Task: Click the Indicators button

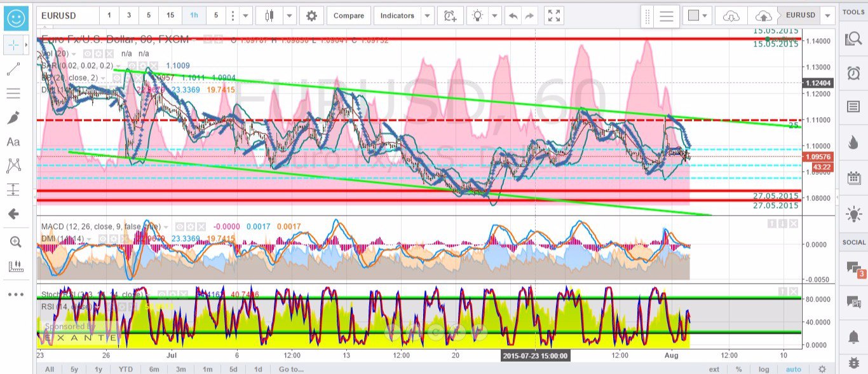Action: point(397,15)
